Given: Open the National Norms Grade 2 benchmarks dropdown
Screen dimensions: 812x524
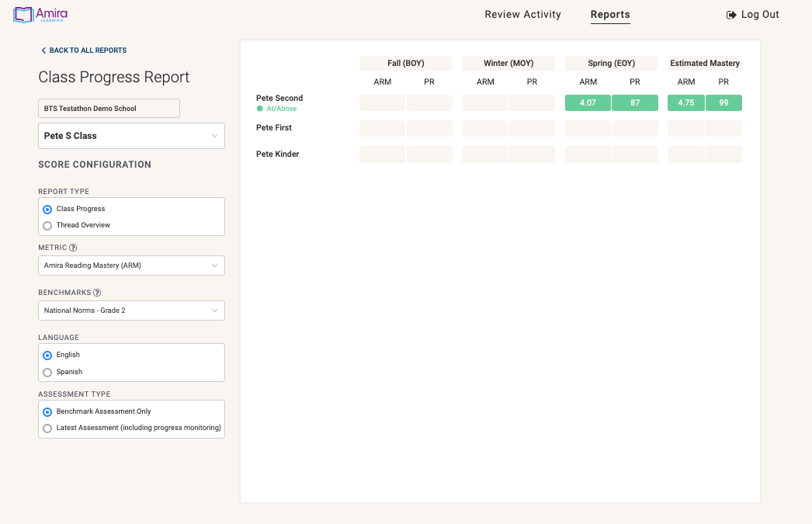Looking at the screenshot, I should tap(131, 311).
